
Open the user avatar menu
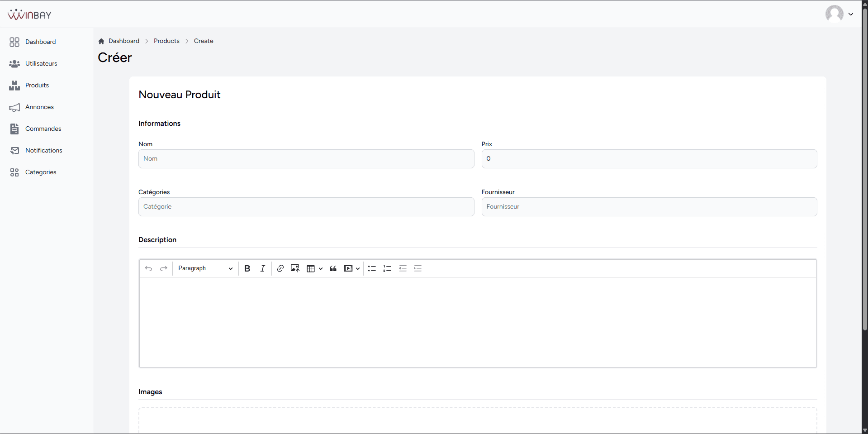click(834, 14)
